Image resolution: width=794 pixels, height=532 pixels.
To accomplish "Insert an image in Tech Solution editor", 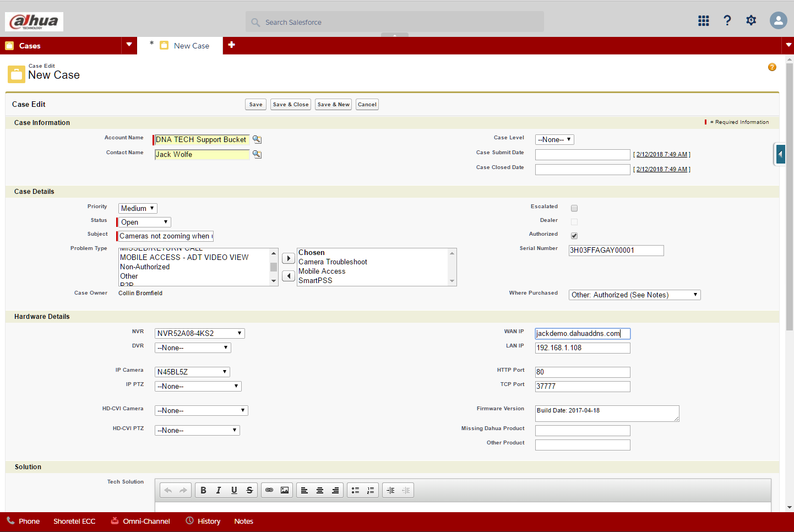I will [x=285, y=490].
